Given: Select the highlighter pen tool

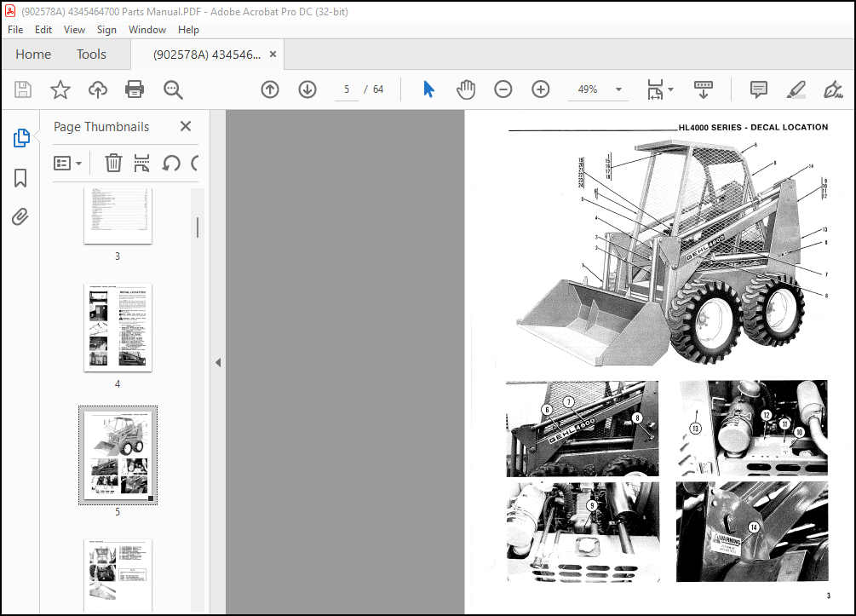Looking at the screenshot, I should click(x=796, y=89).
